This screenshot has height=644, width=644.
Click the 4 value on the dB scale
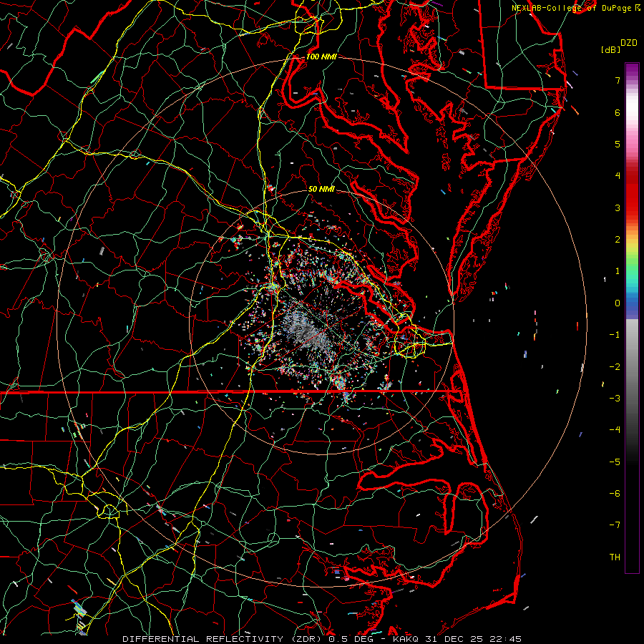pos(618,176)
